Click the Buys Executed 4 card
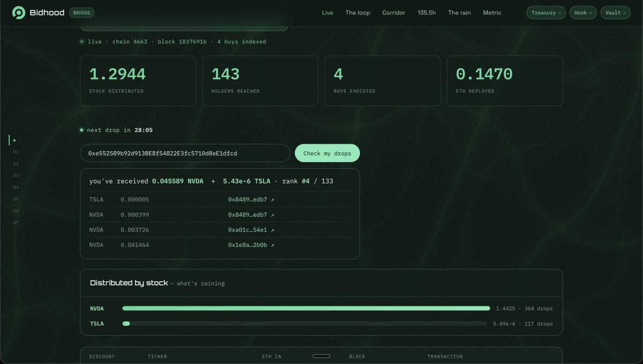 [383, 81]
